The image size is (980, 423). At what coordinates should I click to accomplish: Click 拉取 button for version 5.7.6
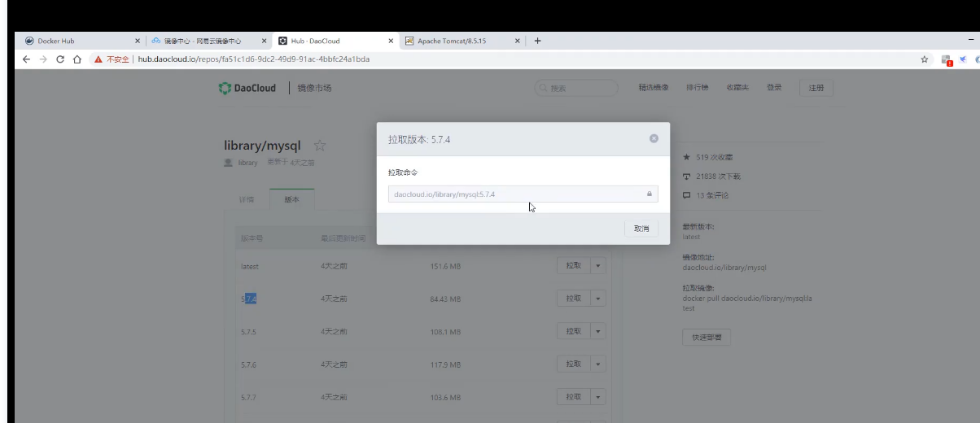coord(573,364)
